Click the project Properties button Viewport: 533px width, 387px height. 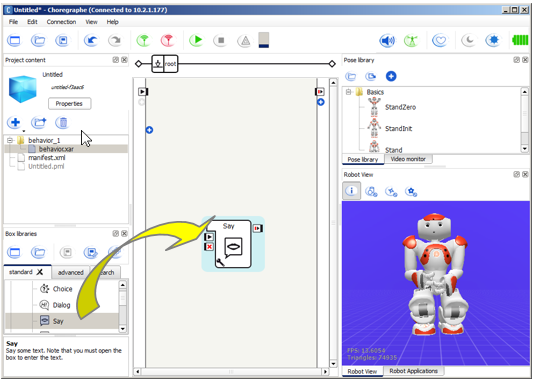[x=70, y=104]
